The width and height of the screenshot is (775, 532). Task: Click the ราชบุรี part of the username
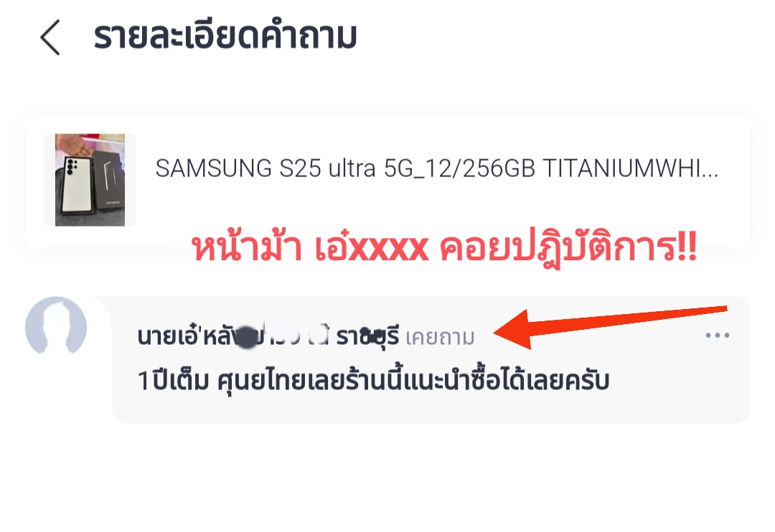[367, 337]
